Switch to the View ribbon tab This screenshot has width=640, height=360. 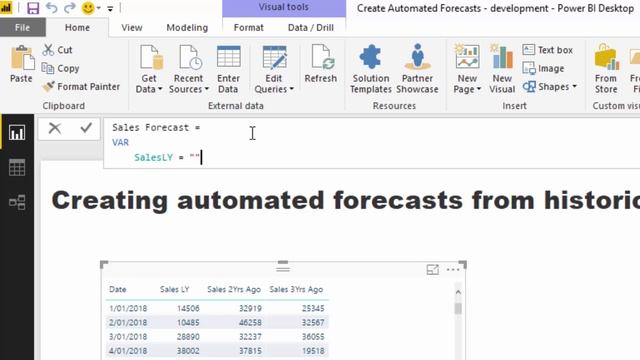coord(131,28)
